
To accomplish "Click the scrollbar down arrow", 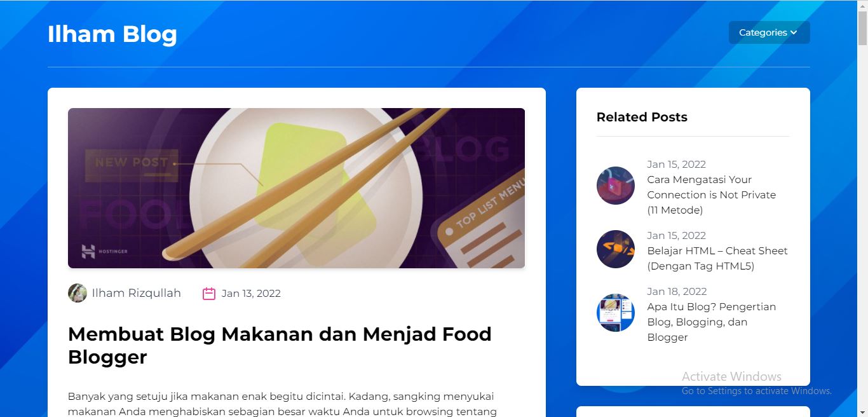I will click(x=862, y=411).
